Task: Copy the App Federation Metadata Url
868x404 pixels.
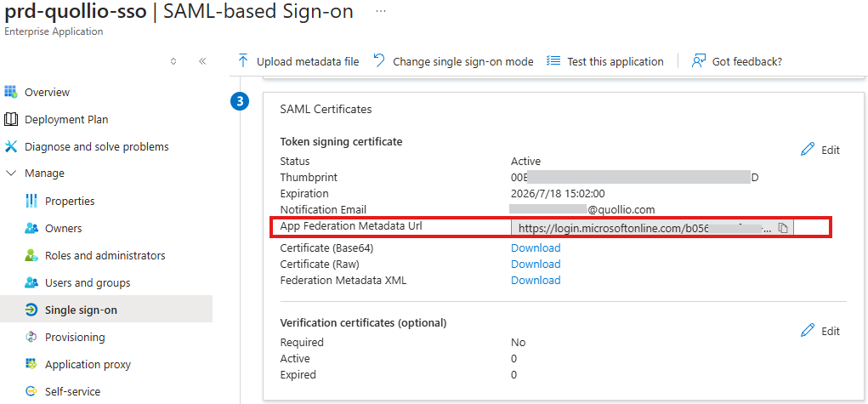Action: 783,228
